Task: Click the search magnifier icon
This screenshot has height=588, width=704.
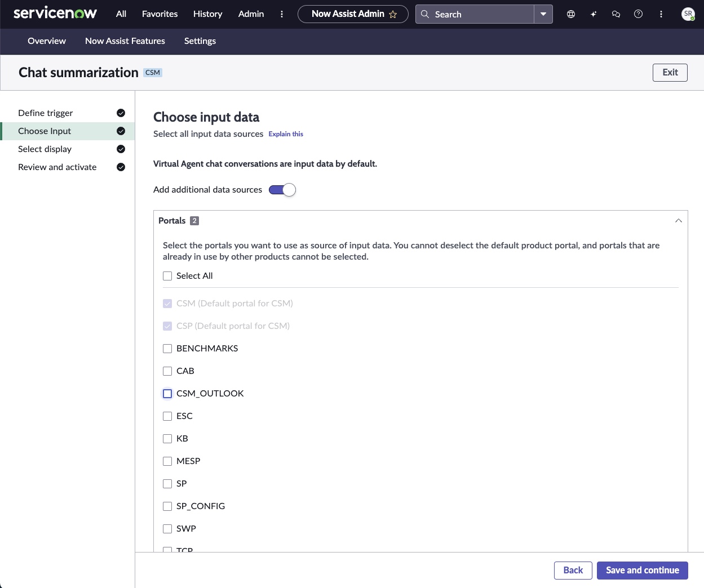Action: pos(425,14)
